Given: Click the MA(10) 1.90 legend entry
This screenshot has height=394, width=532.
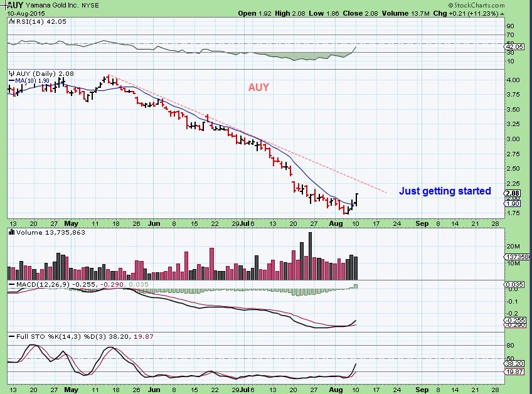Looking at the screenshot, I should [29, 81].
